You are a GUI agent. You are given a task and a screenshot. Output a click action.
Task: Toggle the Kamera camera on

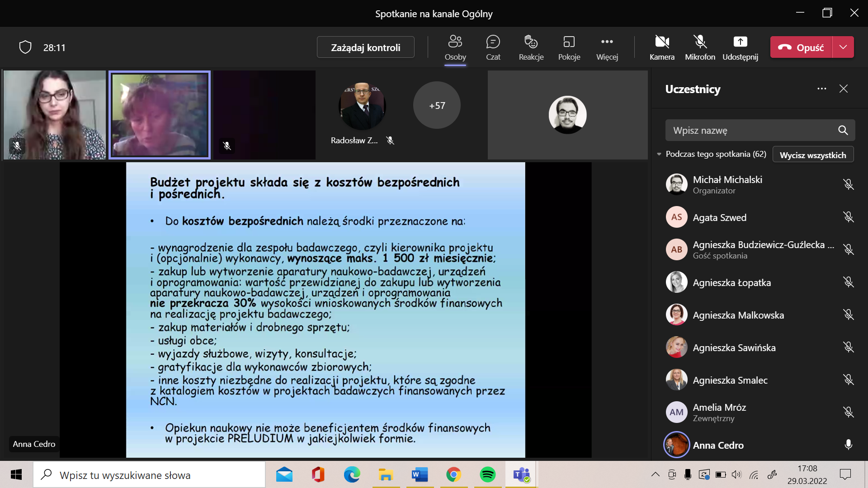[662, 47]
